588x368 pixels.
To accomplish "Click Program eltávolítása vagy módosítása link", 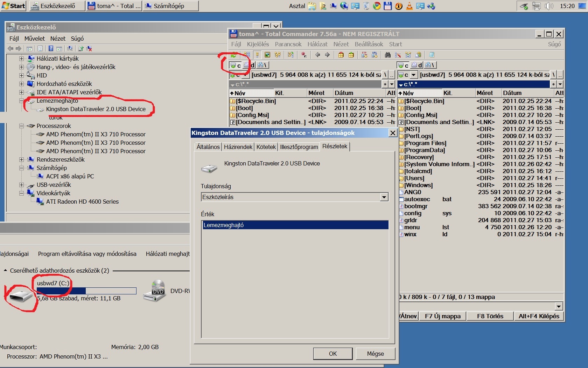I will pos(87,254).
